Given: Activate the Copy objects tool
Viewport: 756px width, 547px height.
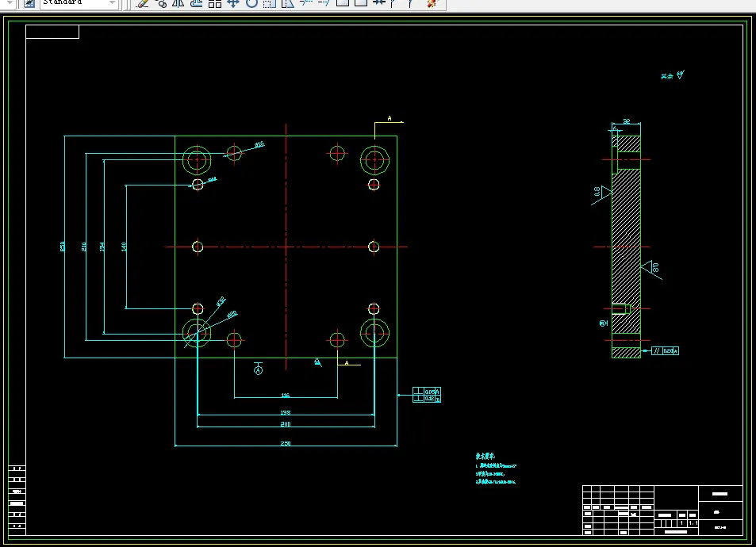Looking at the screenshot, I should (x=161, y=3).
